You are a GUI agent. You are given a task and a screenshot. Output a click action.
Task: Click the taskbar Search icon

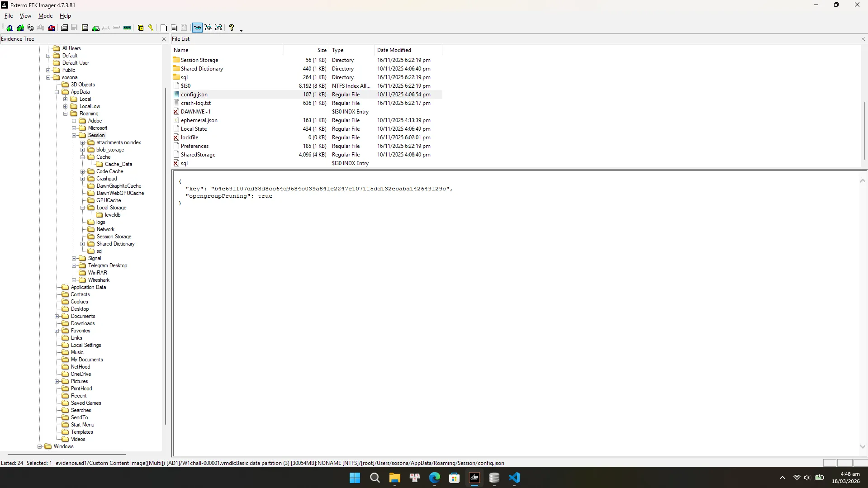coord(375,478)
